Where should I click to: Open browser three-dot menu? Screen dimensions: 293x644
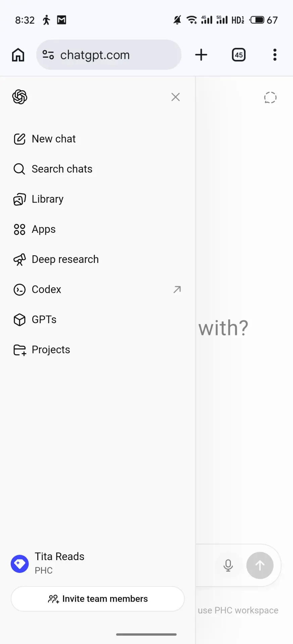pyautogui.click(x=275, y=55)
